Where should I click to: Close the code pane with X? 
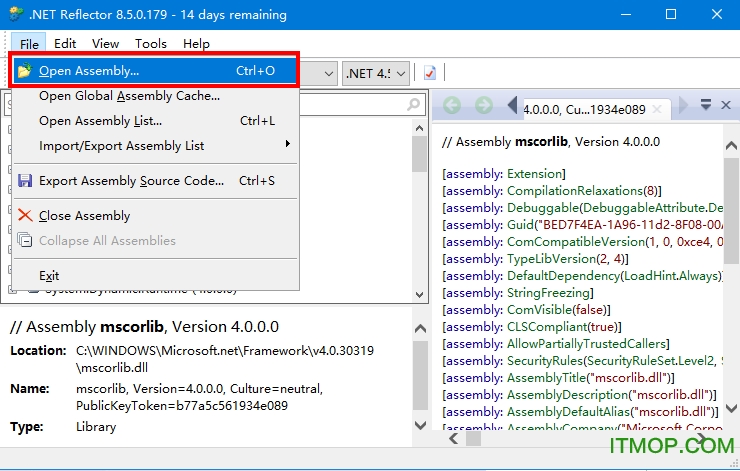pos(726,105)
